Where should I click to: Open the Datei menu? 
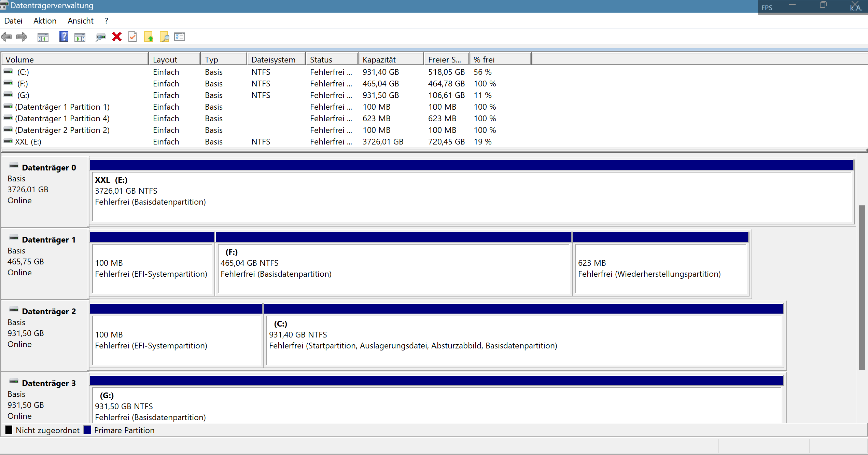(13, 21)
